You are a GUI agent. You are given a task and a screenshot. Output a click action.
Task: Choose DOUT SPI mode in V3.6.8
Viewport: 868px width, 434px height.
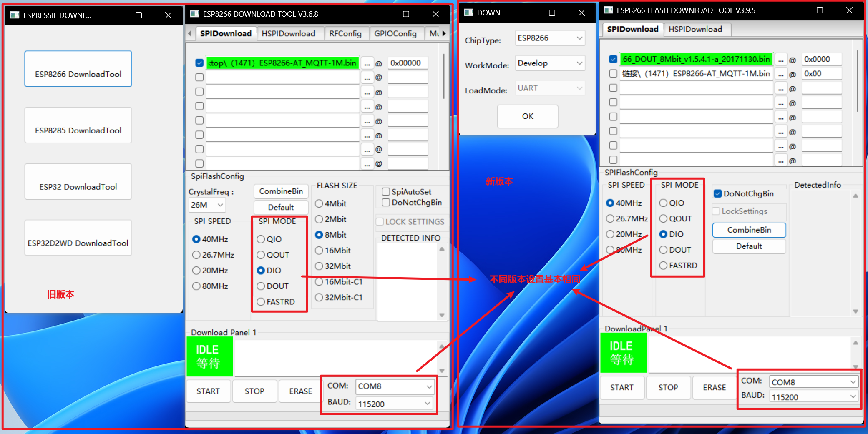click(273, 286)
